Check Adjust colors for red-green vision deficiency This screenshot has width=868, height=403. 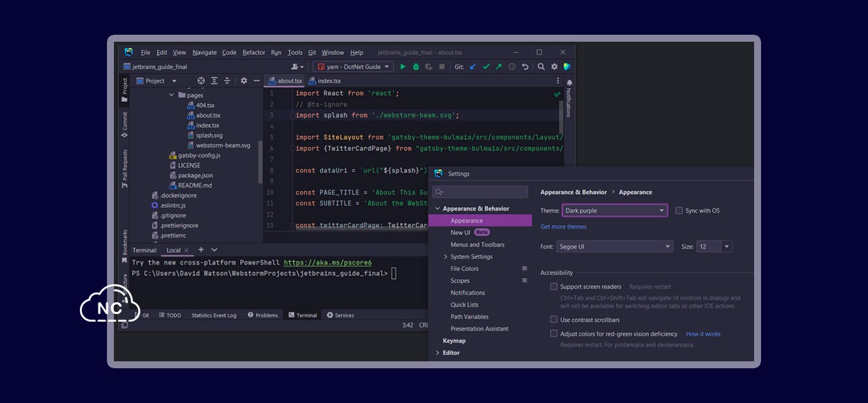point(553,334)
